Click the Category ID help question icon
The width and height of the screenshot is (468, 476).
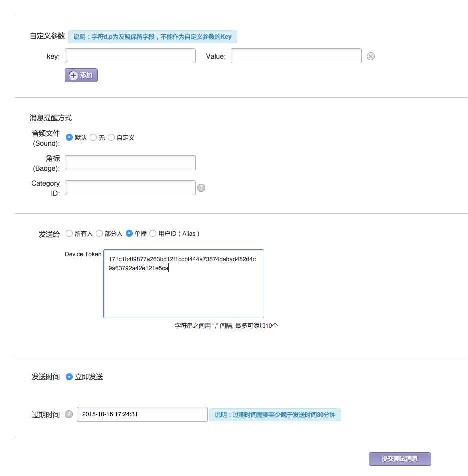pos(201,188)
